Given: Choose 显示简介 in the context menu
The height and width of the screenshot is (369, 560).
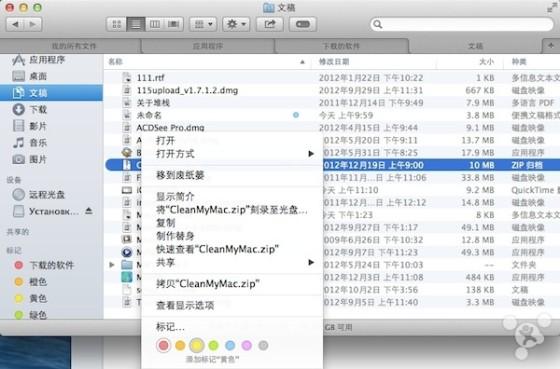Looking at the screenshot, I should pyautogui.click(x=232, y=196).
